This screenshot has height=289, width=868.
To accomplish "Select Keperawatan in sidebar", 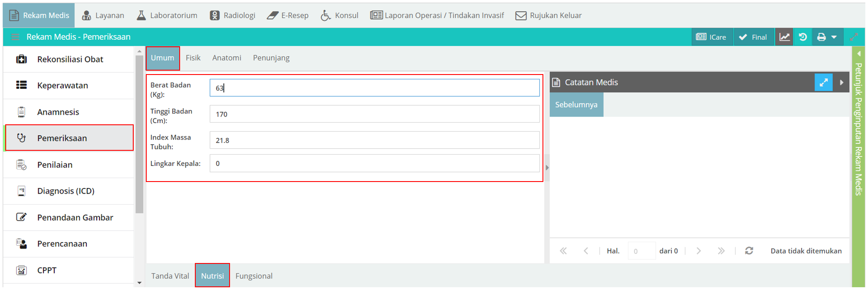I will [69, 85].
